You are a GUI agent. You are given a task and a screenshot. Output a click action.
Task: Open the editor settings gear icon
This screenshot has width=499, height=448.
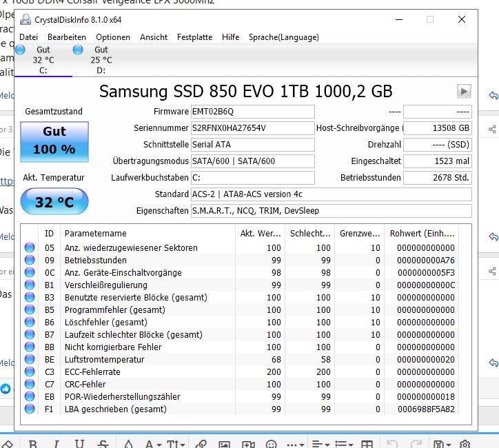coord(465,444)
